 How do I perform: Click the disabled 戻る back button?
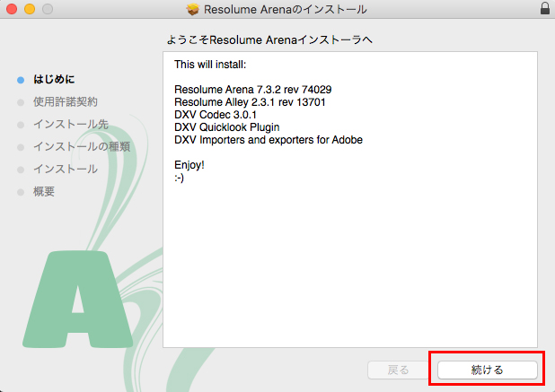coord(398,370)
